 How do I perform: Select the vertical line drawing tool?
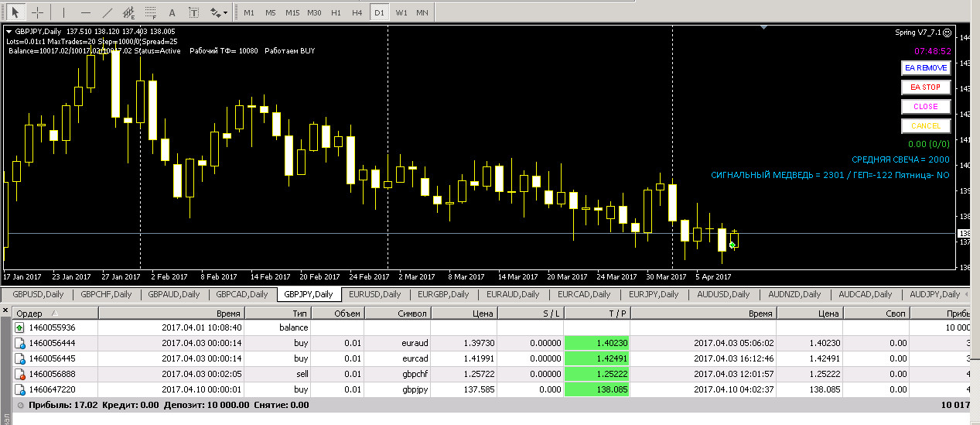pyautogui.click(x=63, y=12)
